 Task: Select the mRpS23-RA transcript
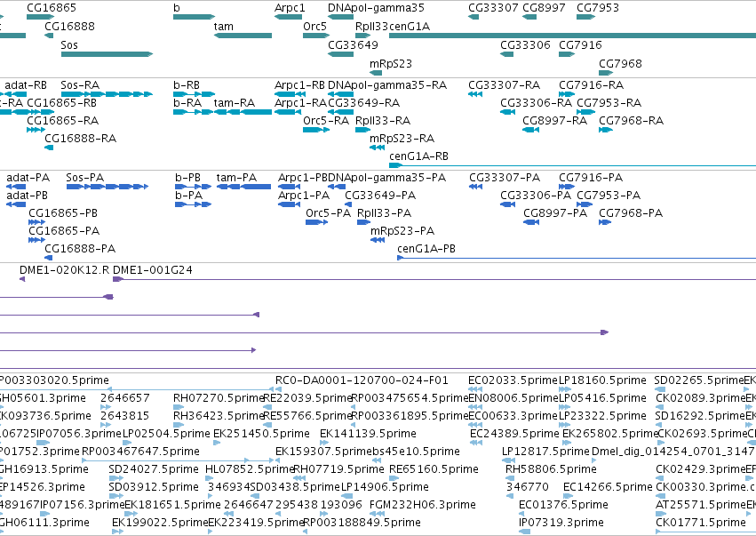pyautogui.click(x=377, y=148)
